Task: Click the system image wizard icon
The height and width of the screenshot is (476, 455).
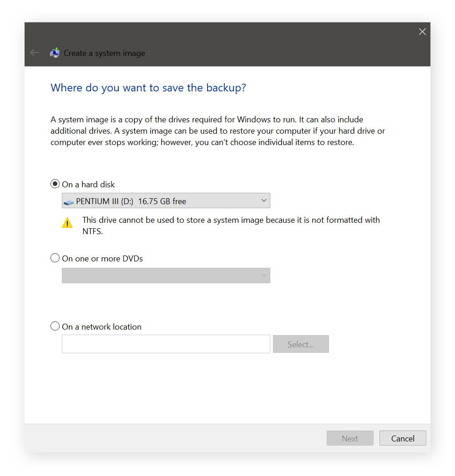Action: pos(55,53)
